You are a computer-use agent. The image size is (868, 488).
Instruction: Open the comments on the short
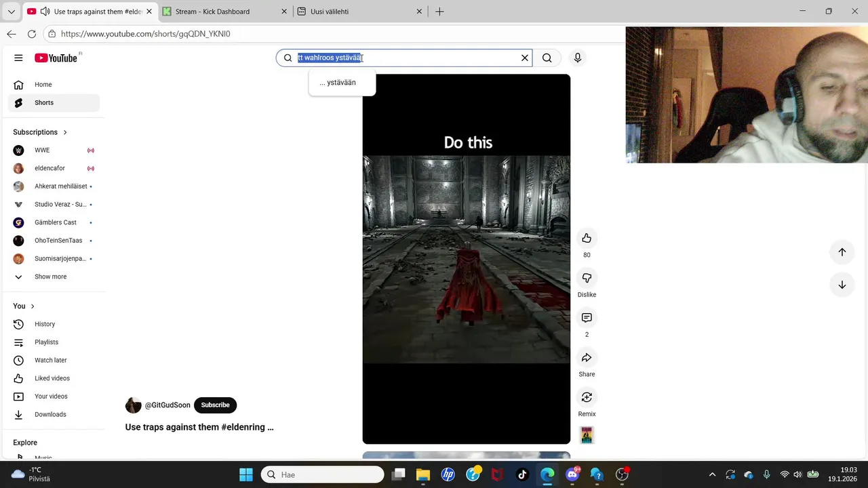pos(587,318)
